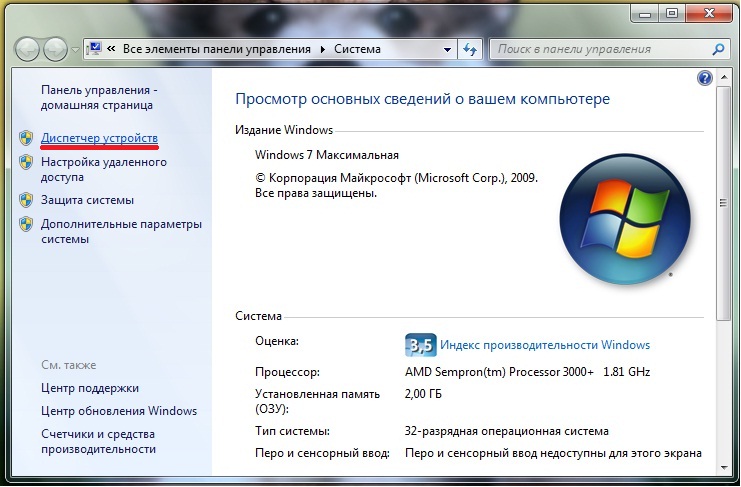
Task: Click shield icon beside 'Дополнительные параметры системы'
Action: coord(26,224)
